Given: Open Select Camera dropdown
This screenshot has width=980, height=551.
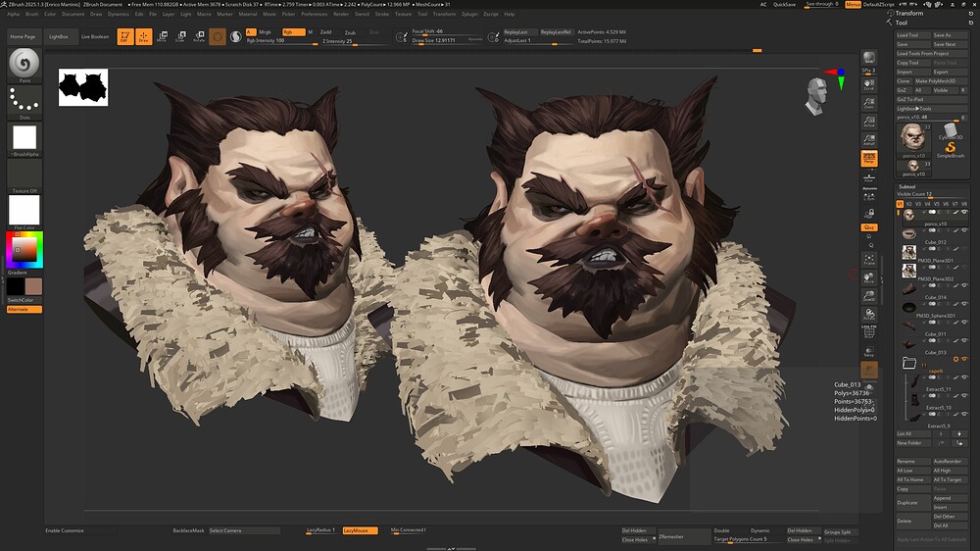Looking at the screenshot, I should coord(244,530).
